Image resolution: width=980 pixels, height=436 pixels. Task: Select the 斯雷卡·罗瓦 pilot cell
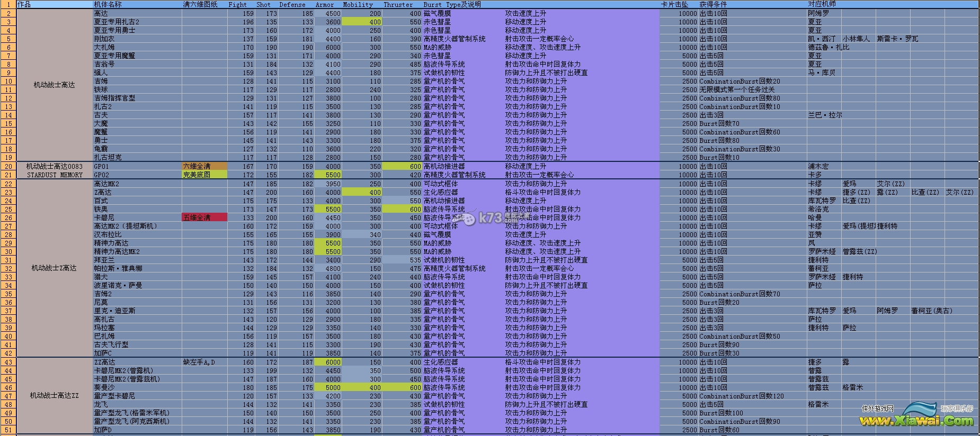click(x=897, y=39)
